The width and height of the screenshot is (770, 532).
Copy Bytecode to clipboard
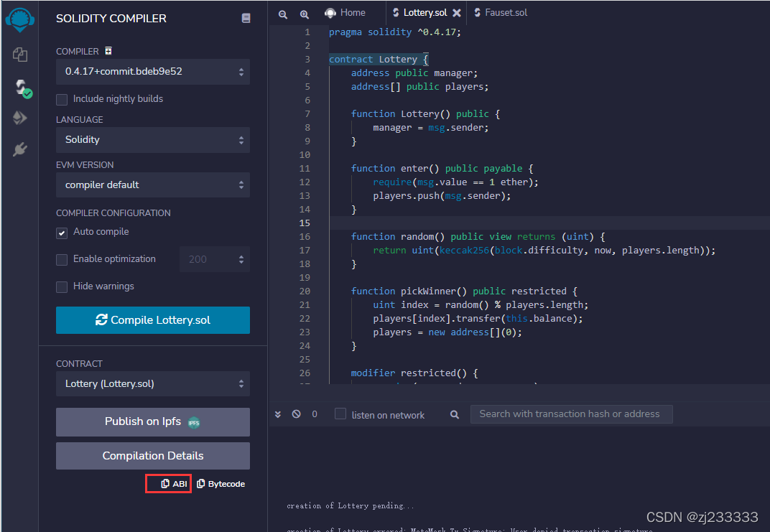(221, 484)
